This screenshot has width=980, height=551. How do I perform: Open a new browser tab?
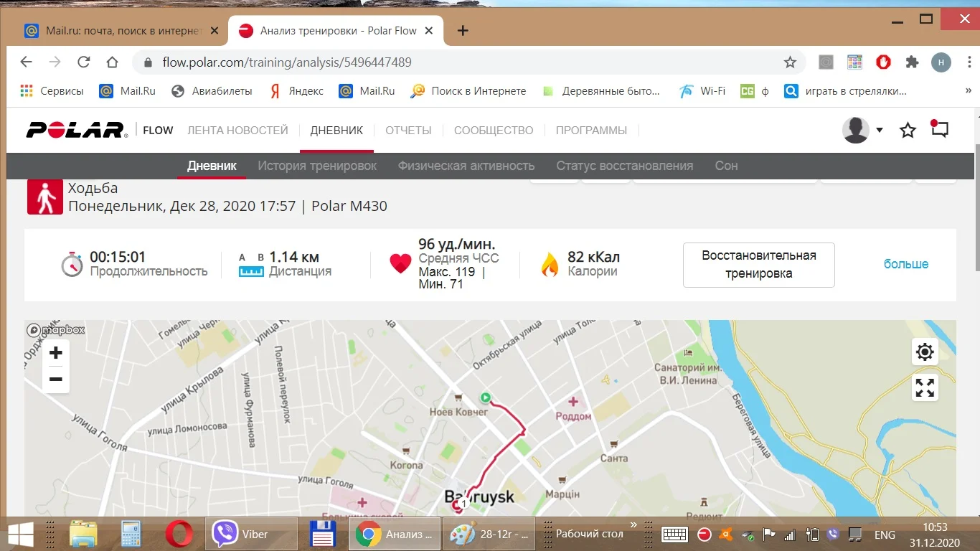pos(463,31)
